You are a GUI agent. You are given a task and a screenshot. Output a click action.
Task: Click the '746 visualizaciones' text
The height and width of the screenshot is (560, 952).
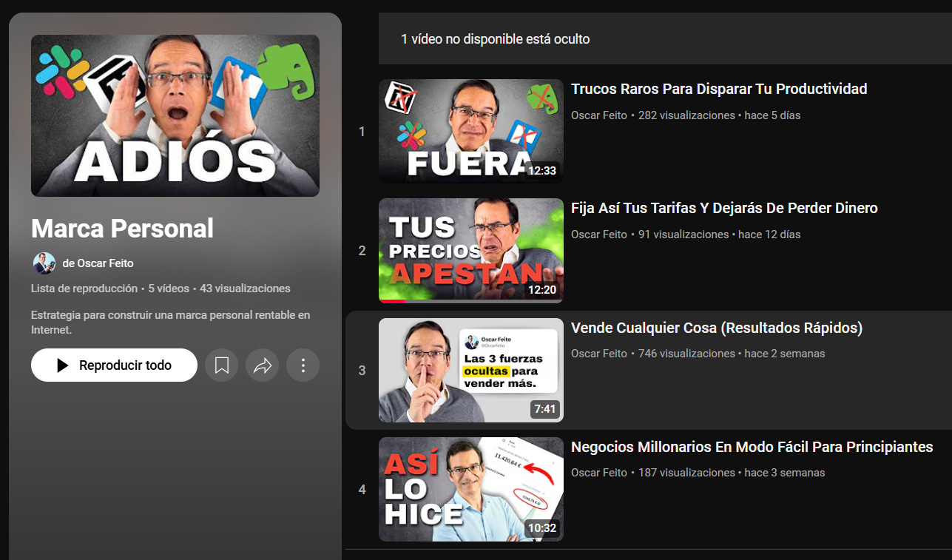coord(686,354)
